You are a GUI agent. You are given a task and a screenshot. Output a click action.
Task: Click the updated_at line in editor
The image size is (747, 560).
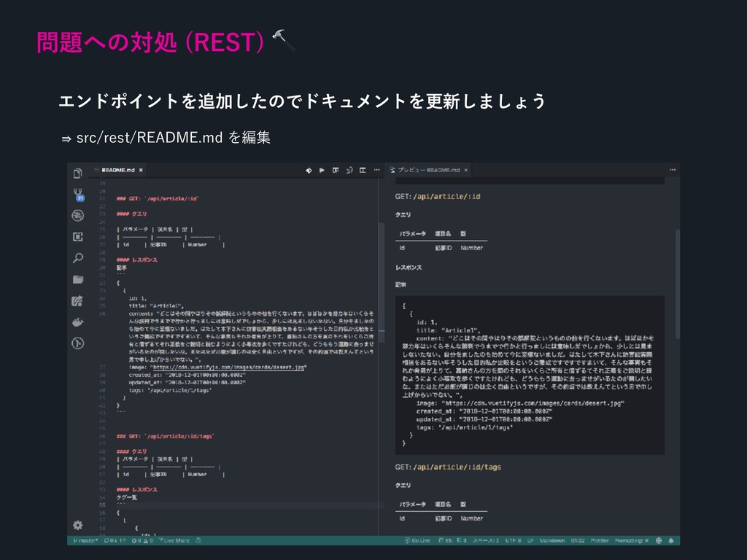click(187, 382)
